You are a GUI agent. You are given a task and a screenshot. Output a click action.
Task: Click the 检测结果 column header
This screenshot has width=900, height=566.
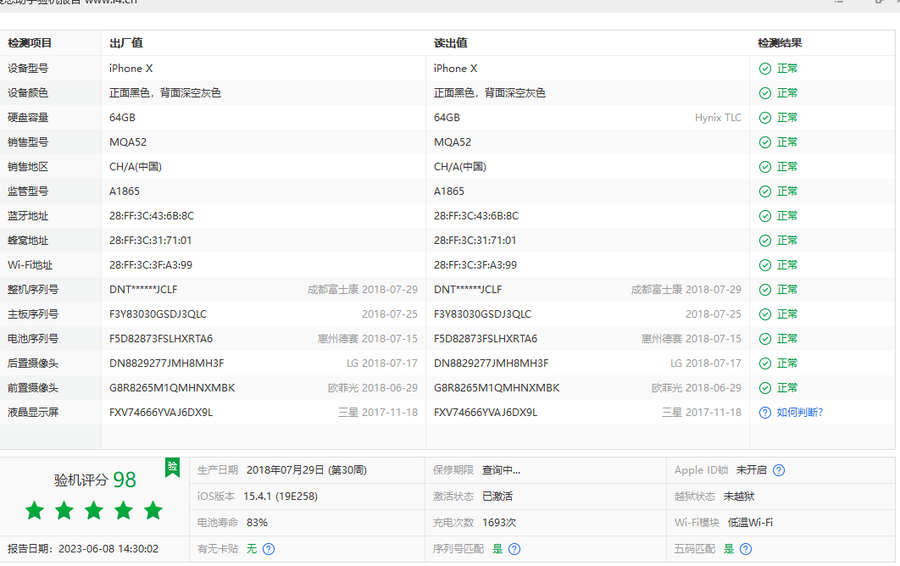(779, 43)
